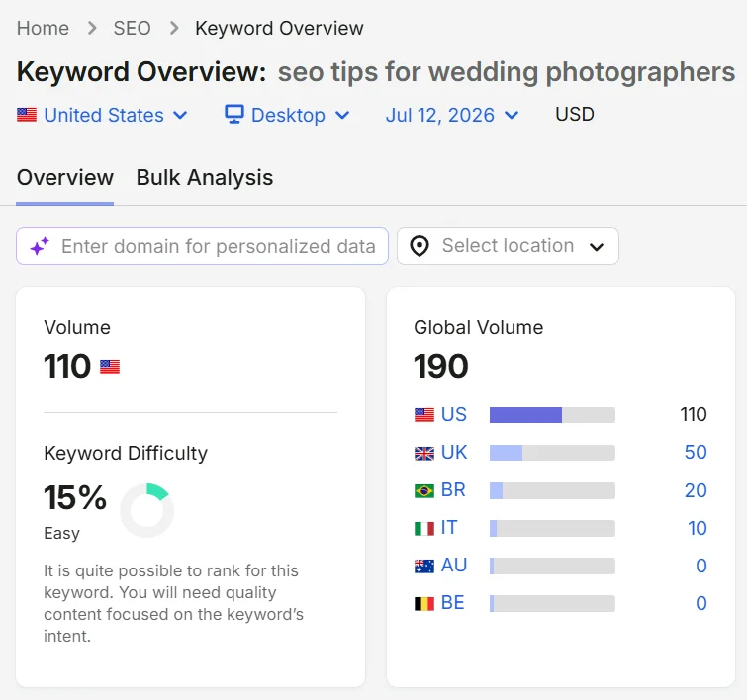Click the United States flag in the US row
The image size is (747, 700).
pyautogui.click(x=424, y=415)
